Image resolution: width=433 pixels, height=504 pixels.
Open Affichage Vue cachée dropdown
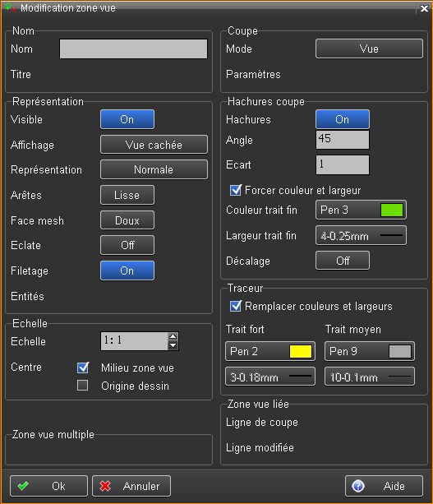pos(154,145)
